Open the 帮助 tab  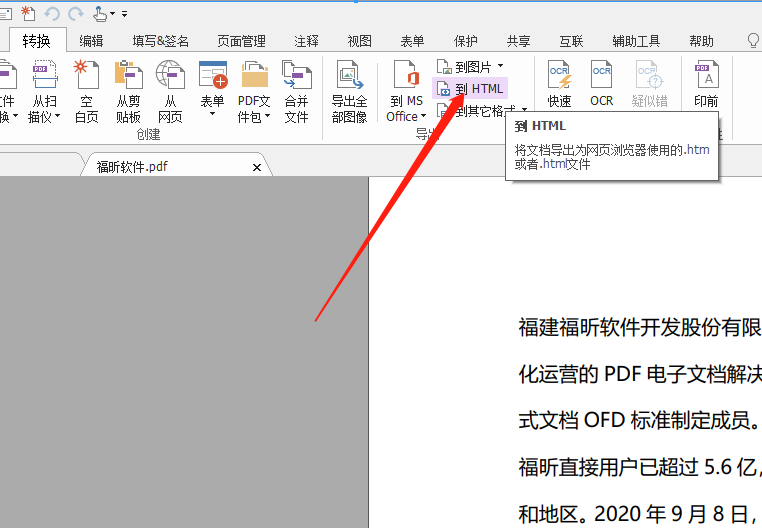(x=701, y=41)
